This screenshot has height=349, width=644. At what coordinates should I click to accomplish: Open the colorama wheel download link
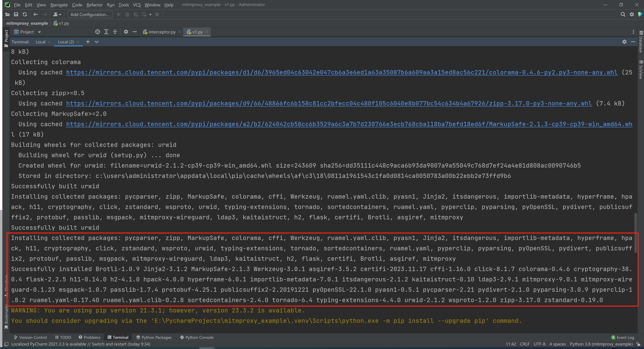pos(341,72)
